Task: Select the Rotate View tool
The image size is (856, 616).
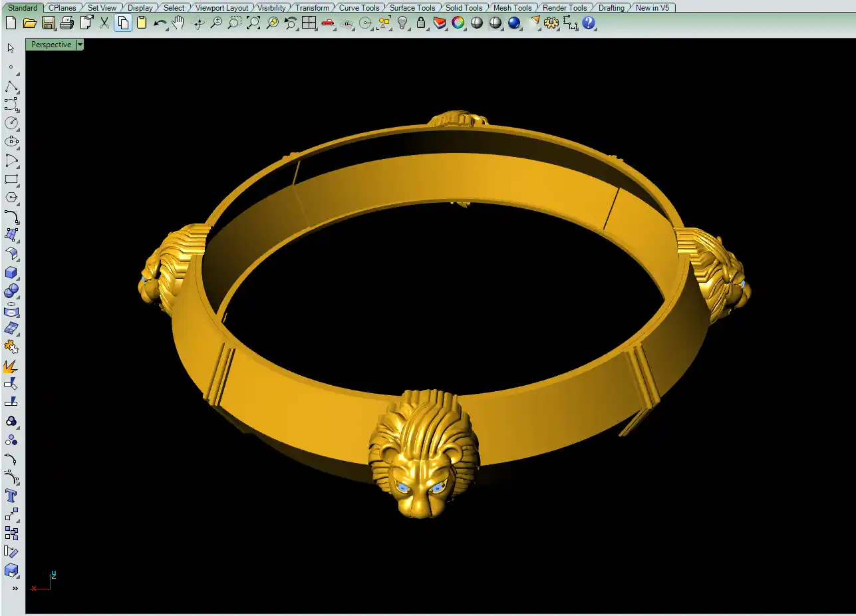Action: tap(198, 23)
